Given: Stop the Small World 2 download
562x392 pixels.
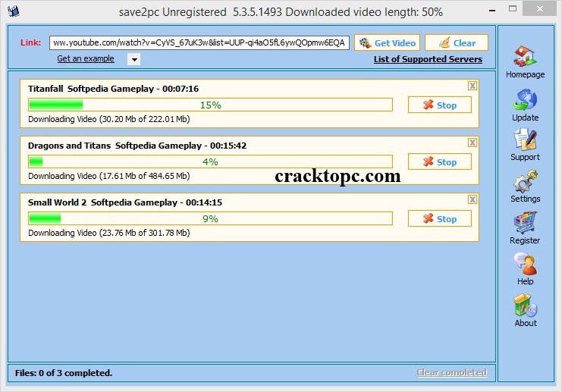Looking at the screenshot, I should 440,219.
